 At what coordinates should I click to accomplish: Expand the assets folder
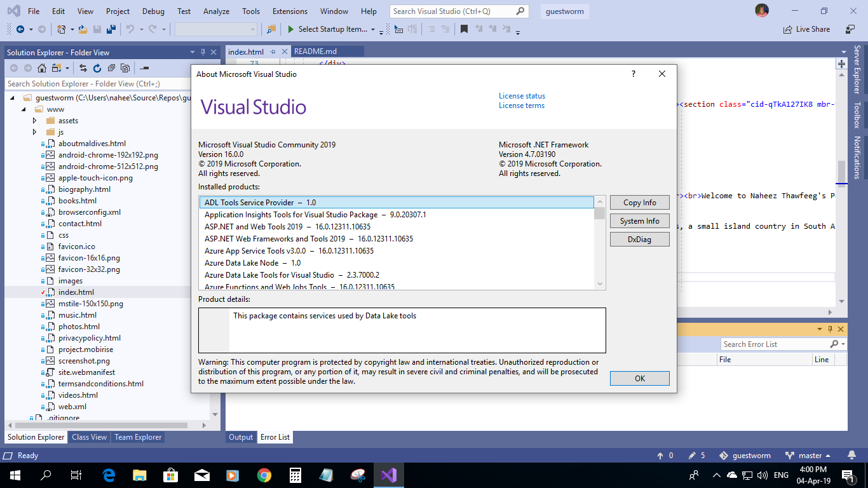coord(35,121)
